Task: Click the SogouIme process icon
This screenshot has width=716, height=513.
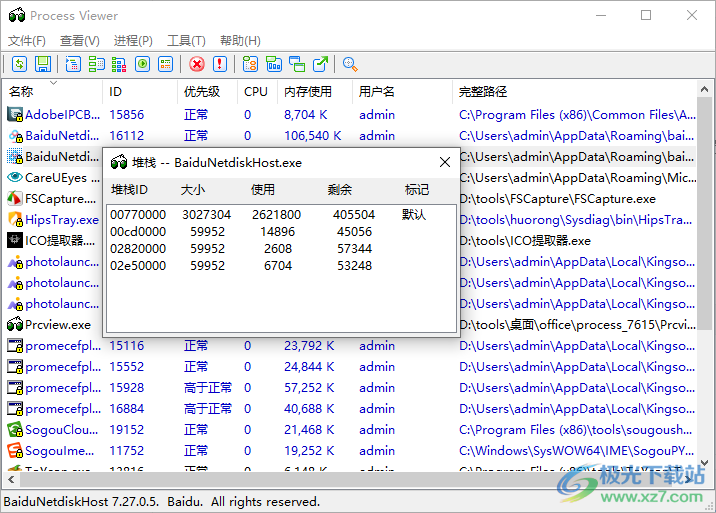Action: click(15, 451)
